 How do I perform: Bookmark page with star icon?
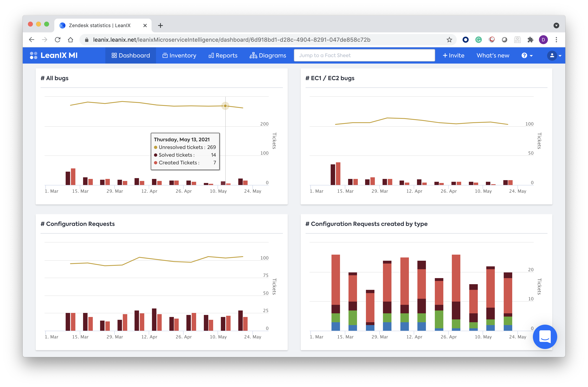click(x=449, y=40)
